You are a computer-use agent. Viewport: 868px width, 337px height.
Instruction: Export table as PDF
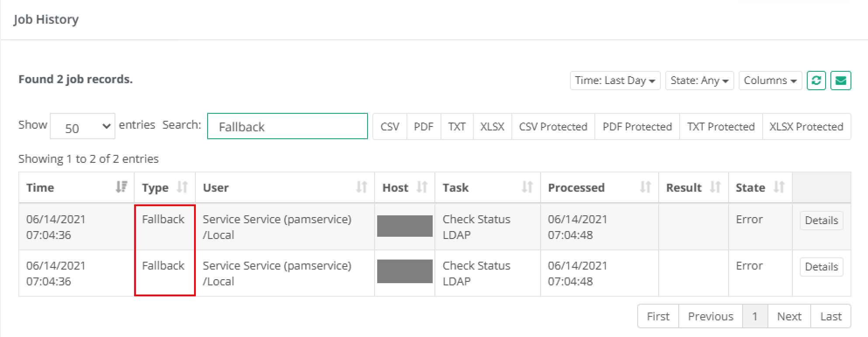click(424, 126)
